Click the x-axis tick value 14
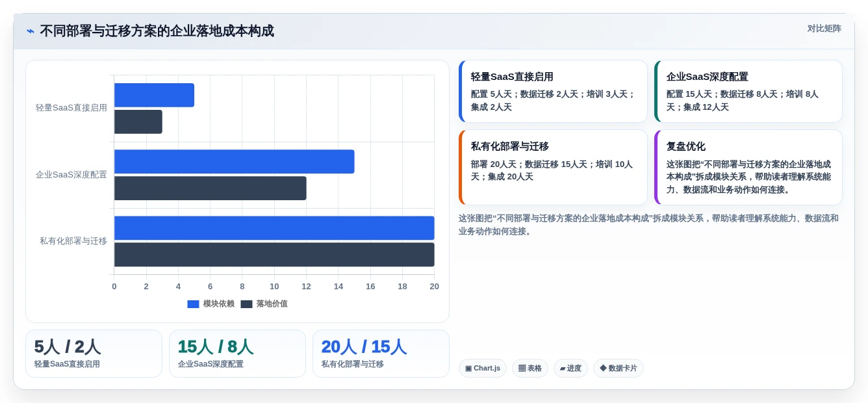 click(x=338, y=287)
